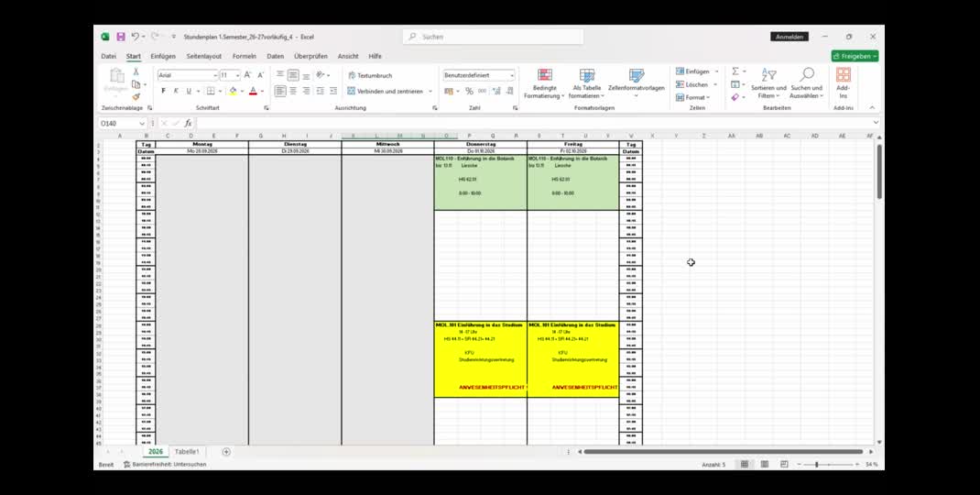The image size is (980, 495).
Task: Open the font size 11 dropdown
Action: [x=237, y=76]
